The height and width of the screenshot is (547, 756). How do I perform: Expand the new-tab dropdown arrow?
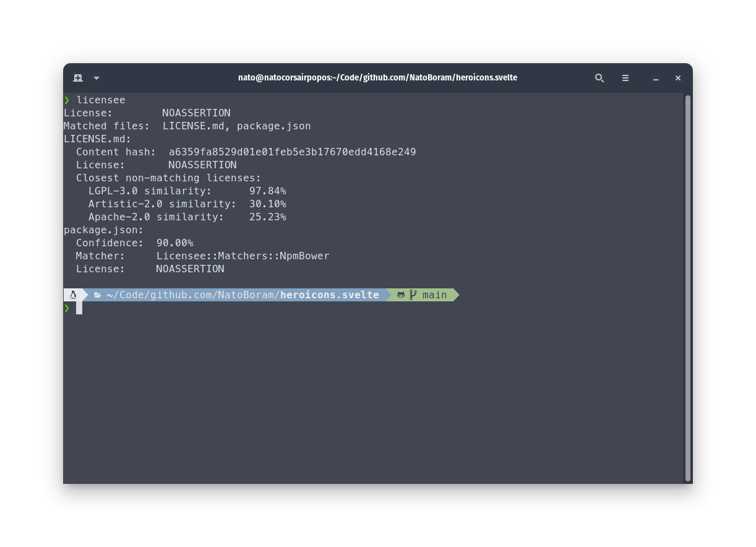[97, 78]
